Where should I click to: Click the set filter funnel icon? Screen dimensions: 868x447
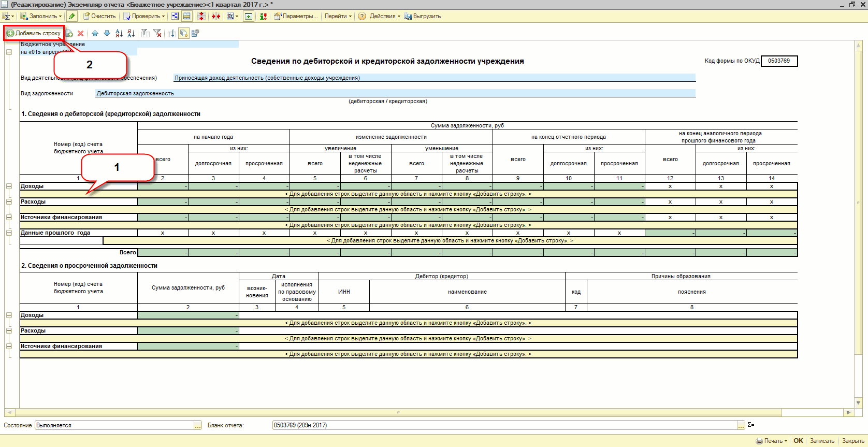pyautogui.click(x=146, y=33)
